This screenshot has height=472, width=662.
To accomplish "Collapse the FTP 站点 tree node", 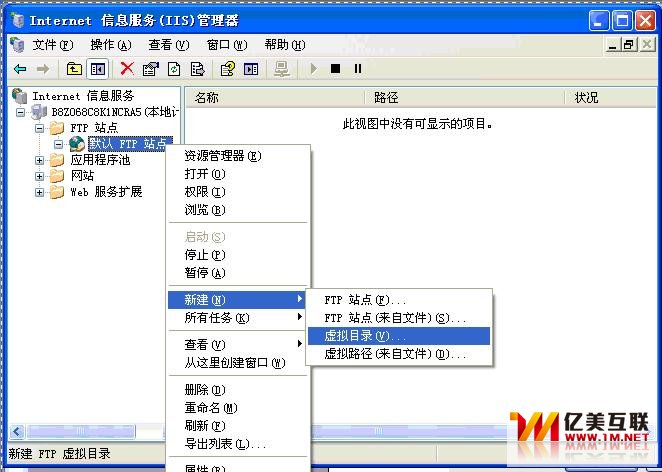I will pyautogui.click(x=39, y=128).
